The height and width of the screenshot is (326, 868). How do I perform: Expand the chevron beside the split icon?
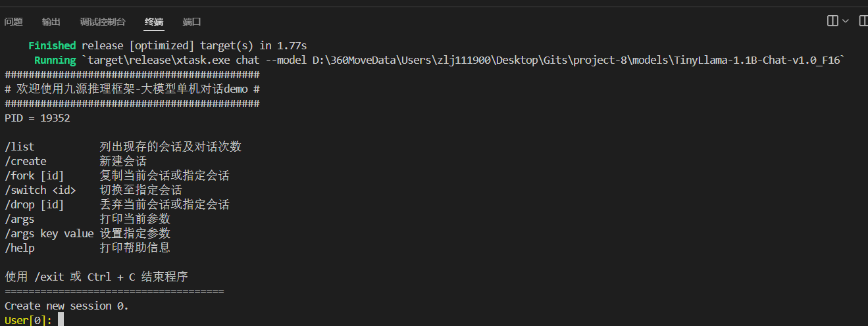point(846,21)
